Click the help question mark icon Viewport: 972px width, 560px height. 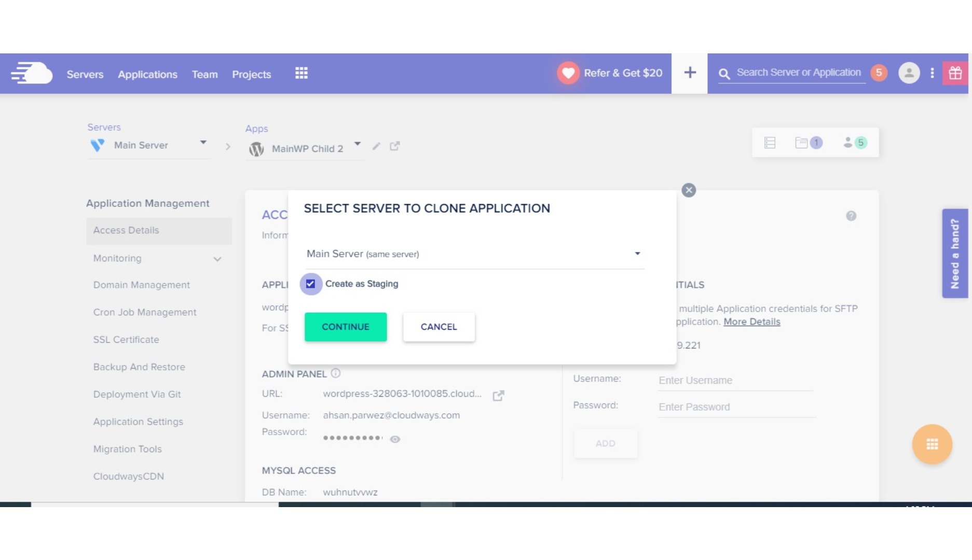(851, 216)
